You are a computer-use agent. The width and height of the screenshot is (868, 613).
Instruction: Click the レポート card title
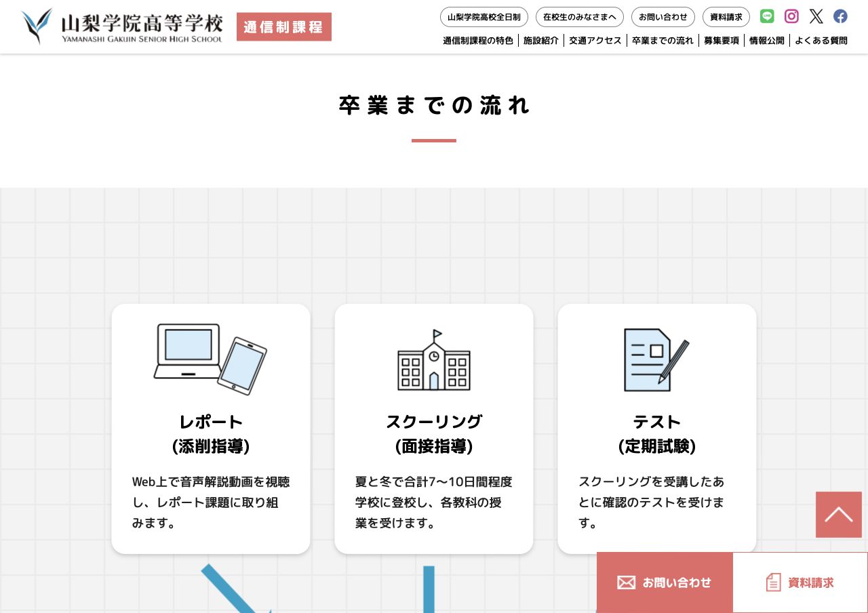(211, 422)
